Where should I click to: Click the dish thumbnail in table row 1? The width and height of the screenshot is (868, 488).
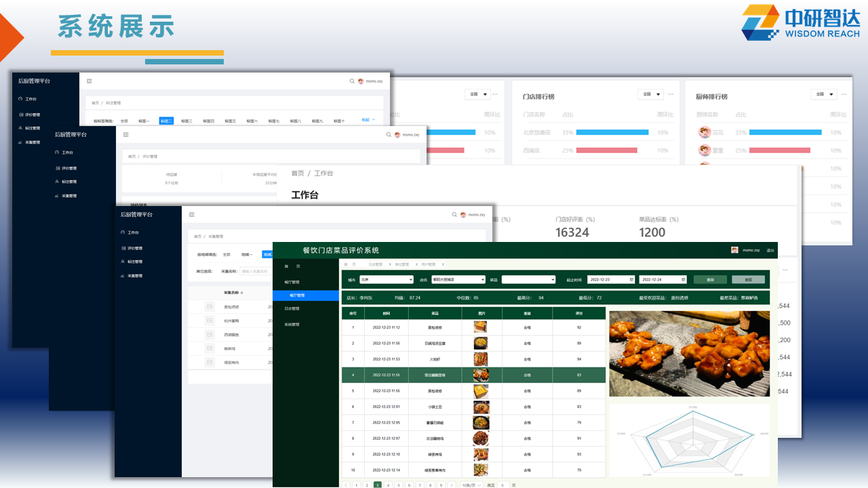point(481,327)
